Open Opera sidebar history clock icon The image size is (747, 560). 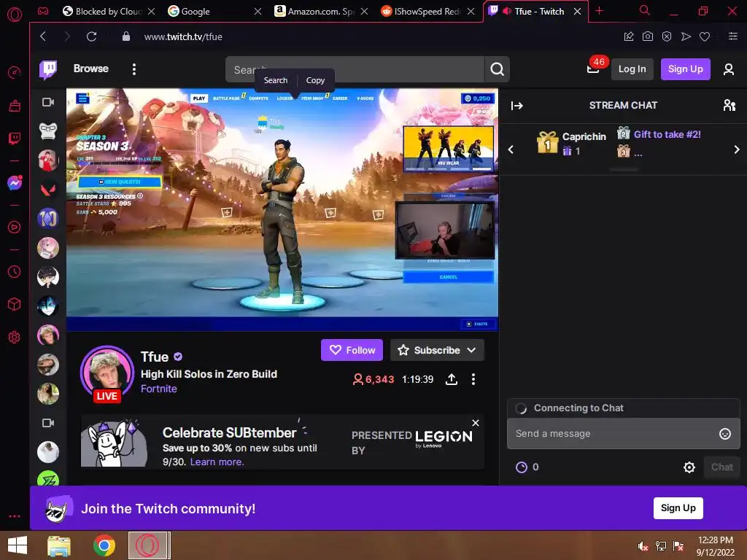(15, 271)
